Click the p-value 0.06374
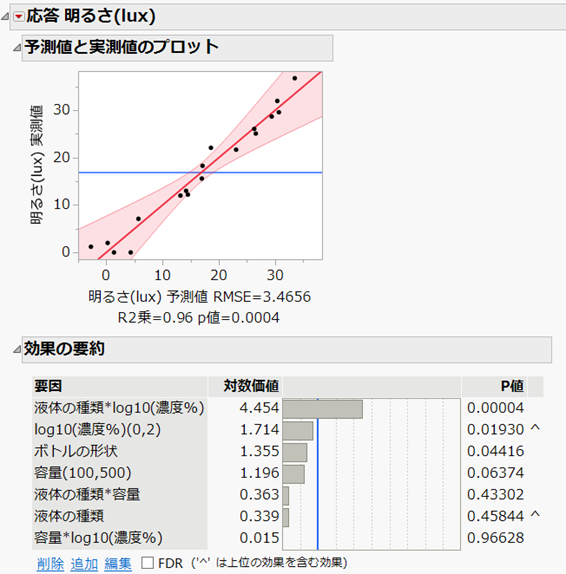Viewport: 566px width, 574px height. (x=495, y=473)
